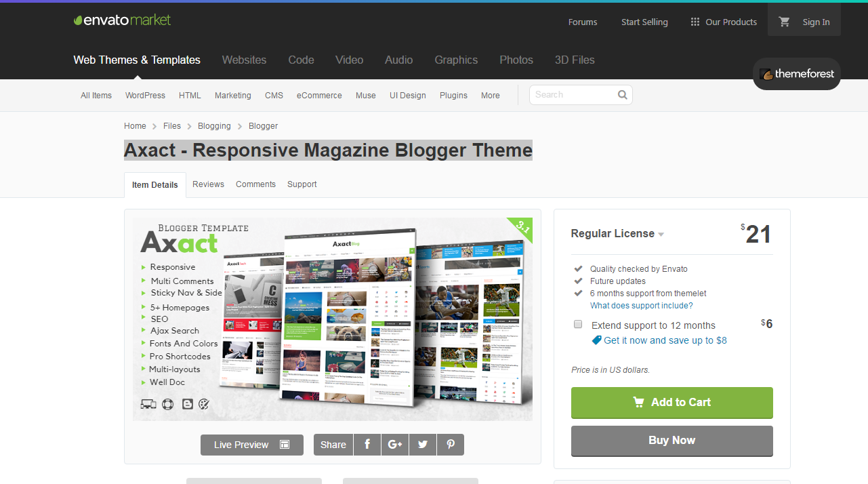This screenshot has width=868, height=484.
Task: Click the Buy Now button
Action: (x=672, y=441)
